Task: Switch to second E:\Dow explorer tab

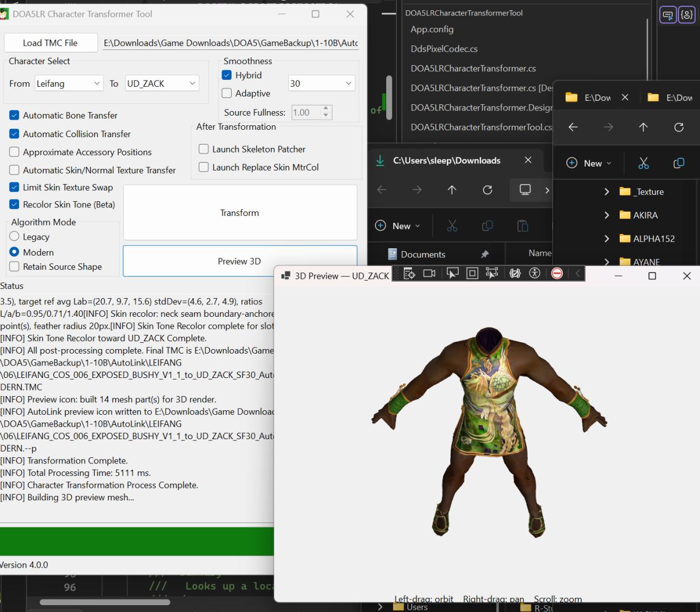Action: [671, 97]
